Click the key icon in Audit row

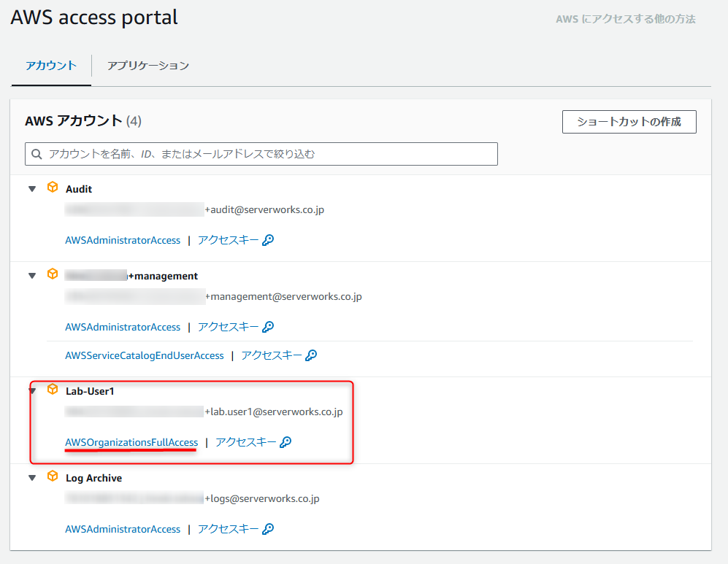268,240
